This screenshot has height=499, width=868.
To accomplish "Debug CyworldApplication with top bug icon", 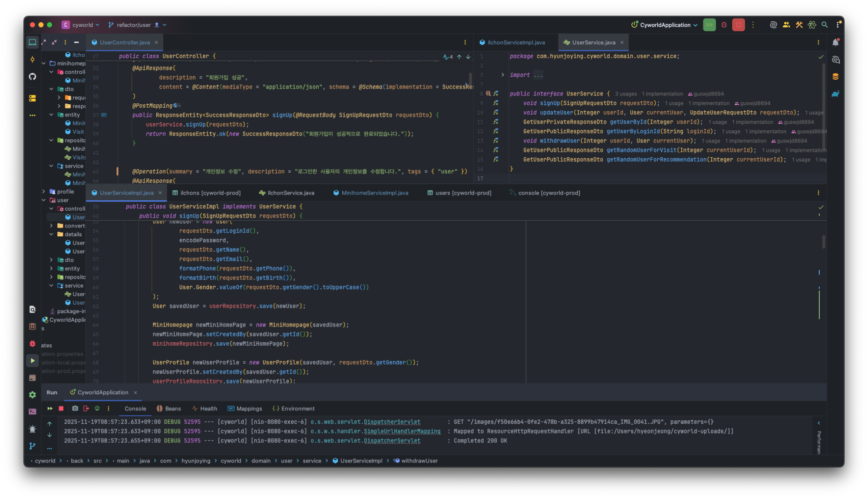I will [x=724, y=25].
